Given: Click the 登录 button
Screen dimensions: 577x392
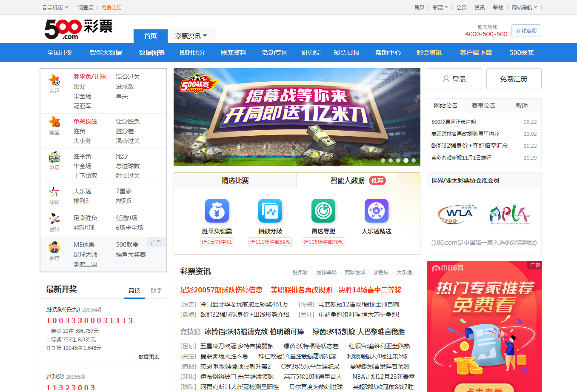Looking at the screenshot, I should (454, 79).
